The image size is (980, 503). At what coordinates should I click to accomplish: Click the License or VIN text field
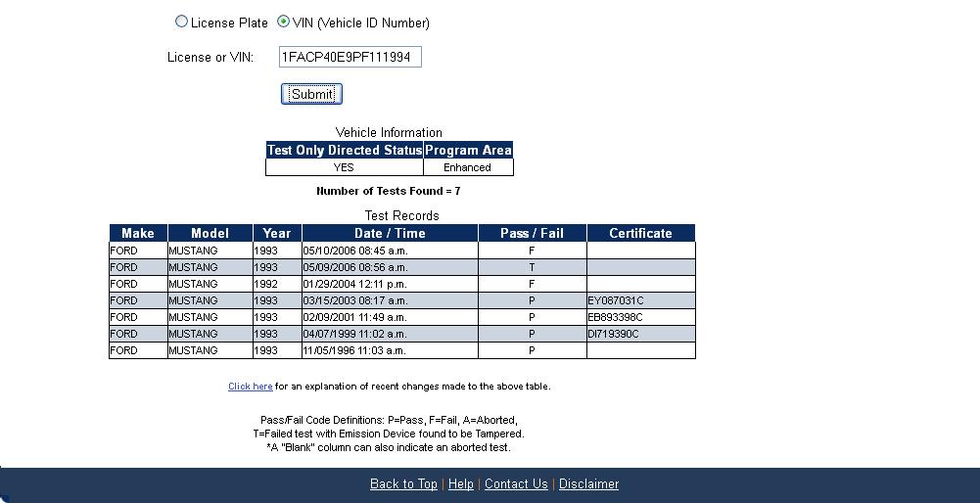[x=350, y=58]
